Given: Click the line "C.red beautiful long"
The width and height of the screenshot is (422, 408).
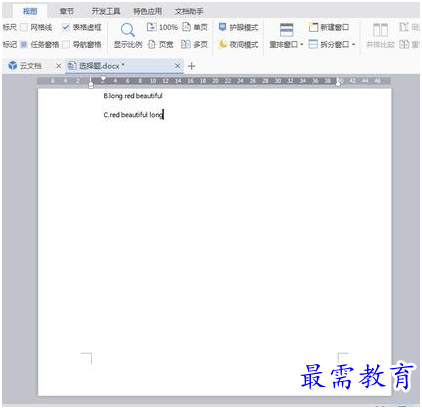Looking at the screenshot, I should tap(133, 115).
